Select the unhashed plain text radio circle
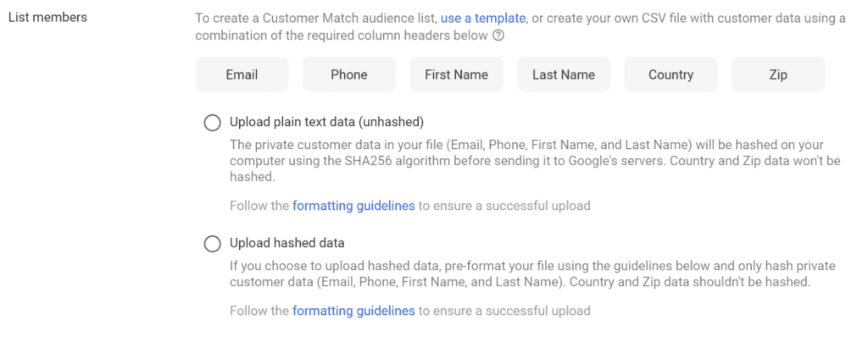Viewport: 868px width, 348px height. (212, 123)
